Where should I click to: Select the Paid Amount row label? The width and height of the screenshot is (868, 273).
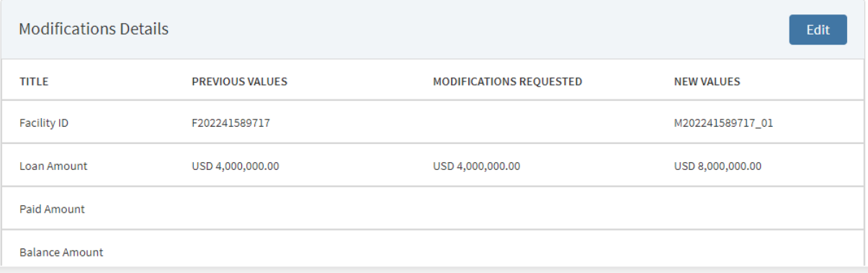coord(52,209)
